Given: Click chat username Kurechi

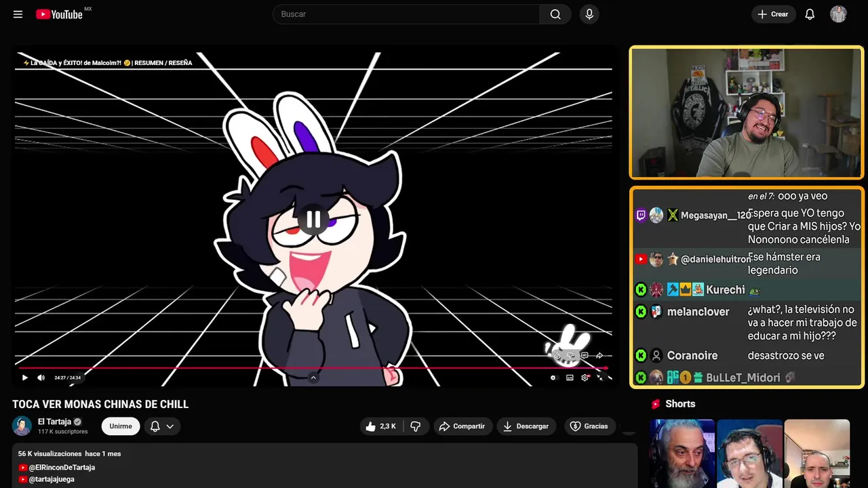Looking at the screenshot, I should pyautogui.click(x=726, y=289).
